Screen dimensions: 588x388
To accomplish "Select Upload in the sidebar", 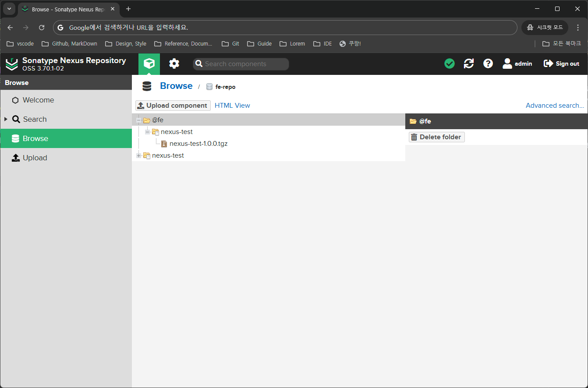I will [66, 158].
